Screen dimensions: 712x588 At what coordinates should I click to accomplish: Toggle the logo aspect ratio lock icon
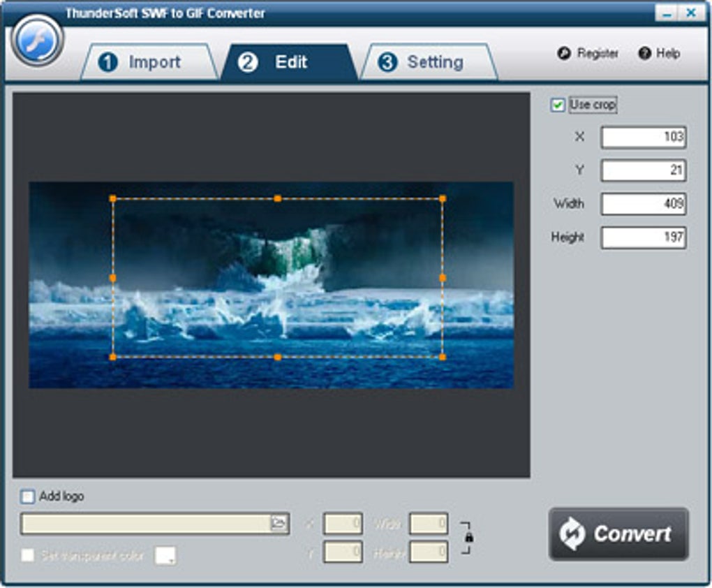click(469, 538)
